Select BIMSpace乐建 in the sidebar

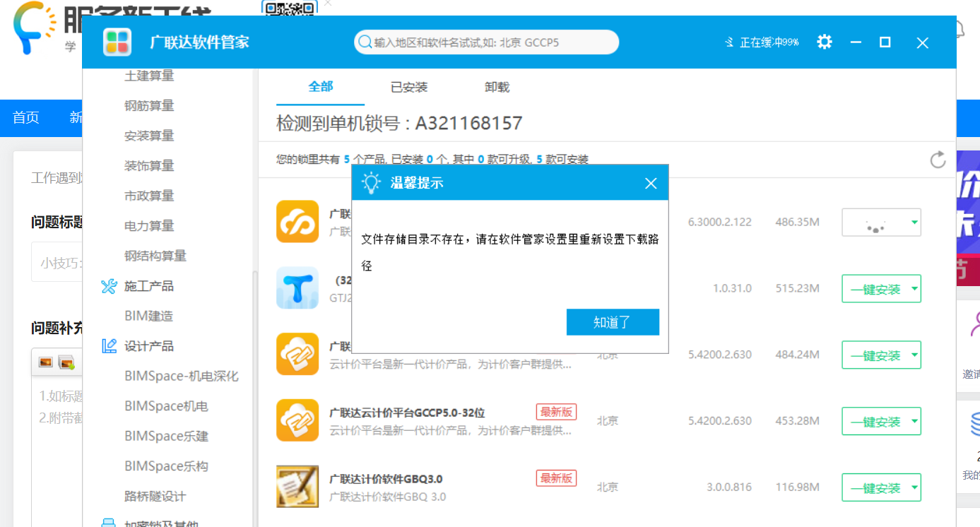tap(167, 436)
